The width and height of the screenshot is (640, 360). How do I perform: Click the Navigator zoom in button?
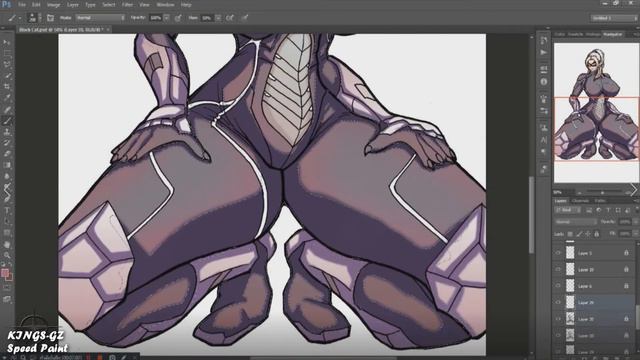click(629, 192)
